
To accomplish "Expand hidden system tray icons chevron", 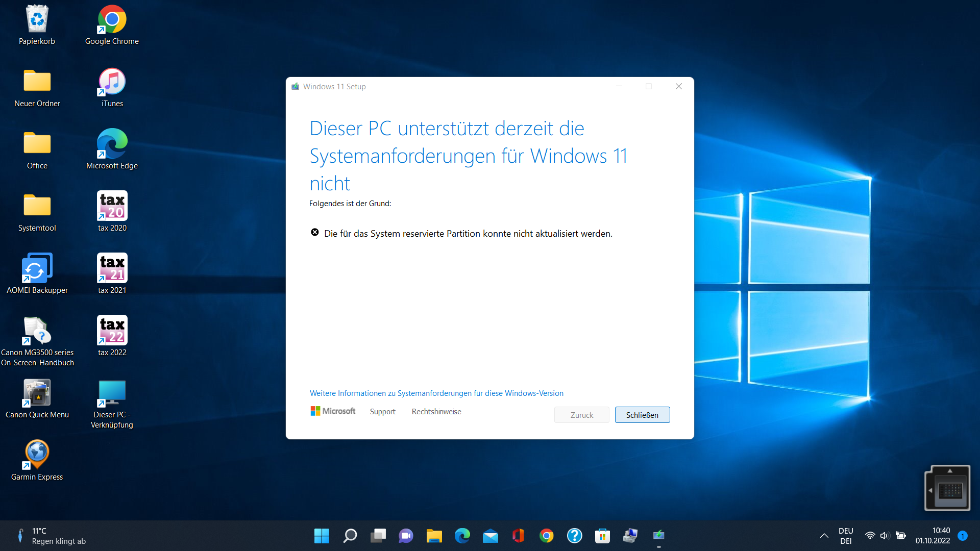I will click(824, 536).
